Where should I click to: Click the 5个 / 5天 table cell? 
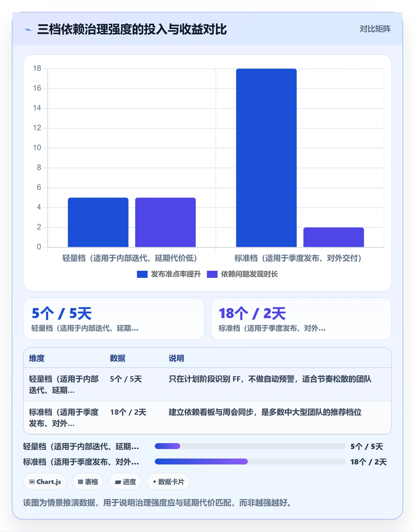coord(126,379)
